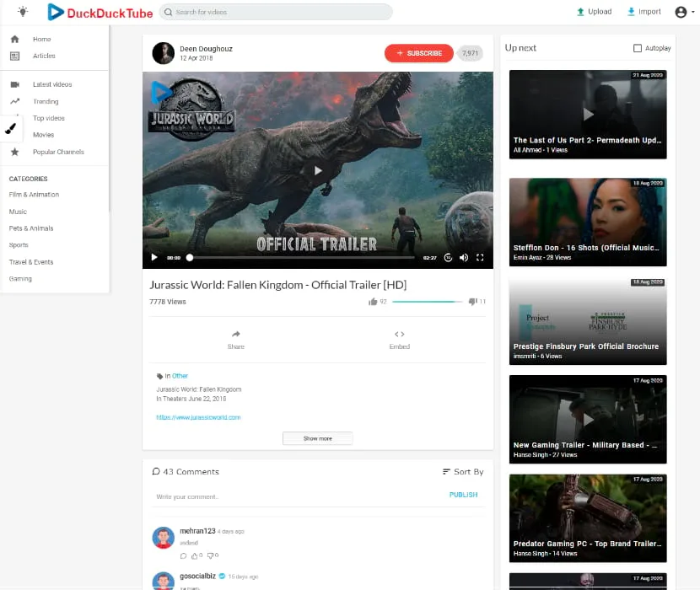The height and width of the screenshot is (590, 700).
Task: Open the Embed code option
Action: click(400, 340)
